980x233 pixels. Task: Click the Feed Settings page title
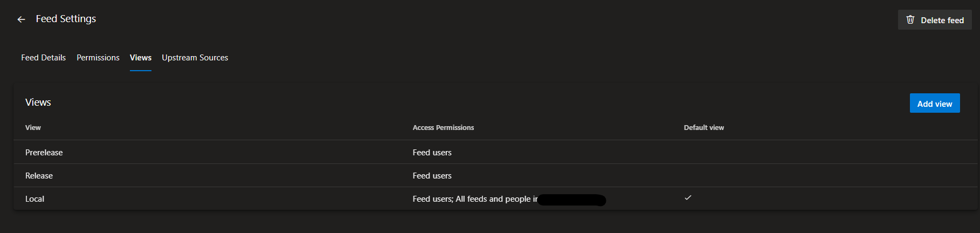[66, 19]
